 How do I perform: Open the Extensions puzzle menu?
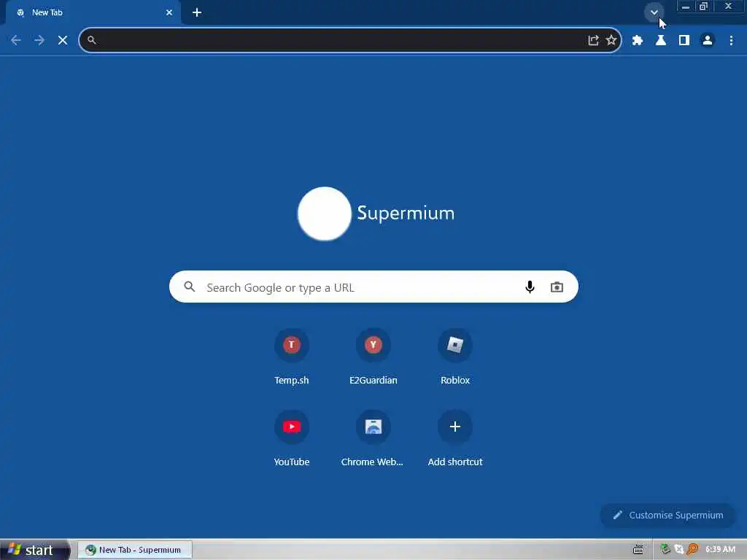click(638, 41)
